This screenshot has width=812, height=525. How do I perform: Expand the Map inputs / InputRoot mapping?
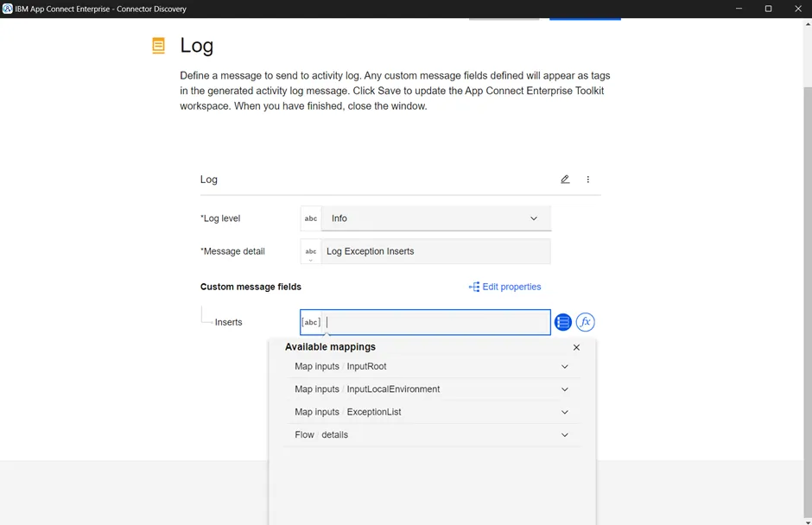click(433, 367)
